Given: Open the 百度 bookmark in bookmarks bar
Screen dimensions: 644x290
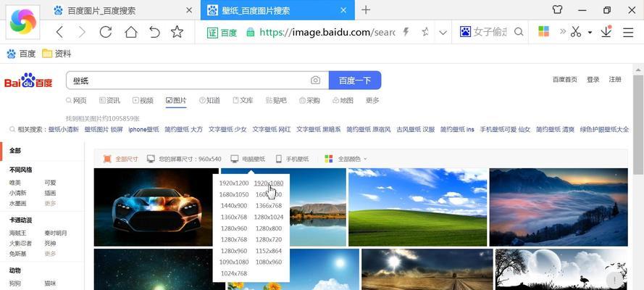Looking at the screenshot, I should pos(21,54).
